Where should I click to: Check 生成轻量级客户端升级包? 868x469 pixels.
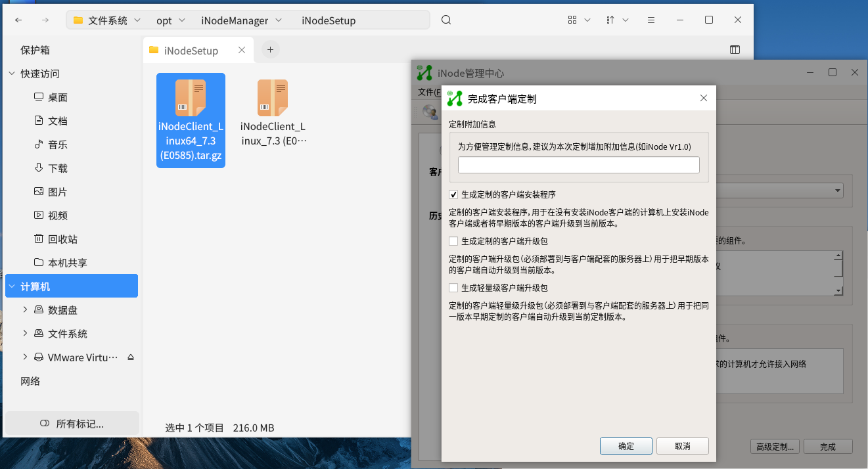pyautogui.click(x=453, y=288)
